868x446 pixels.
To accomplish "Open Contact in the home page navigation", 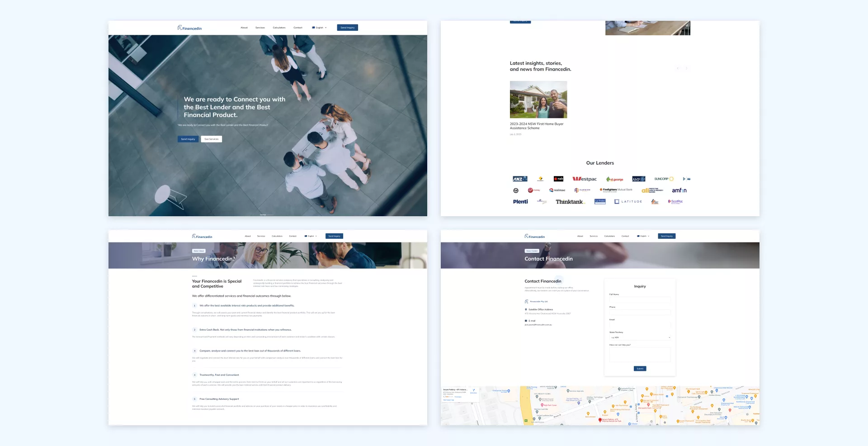I will tap(298, 28).
